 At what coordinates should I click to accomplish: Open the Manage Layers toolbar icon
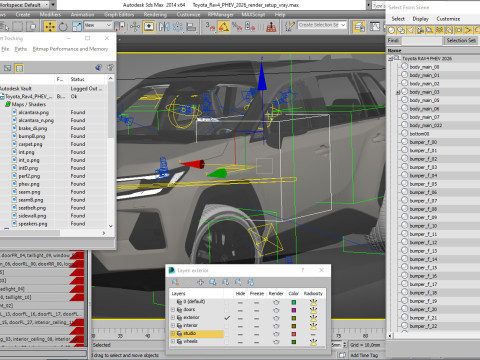(x=359, y=26)
